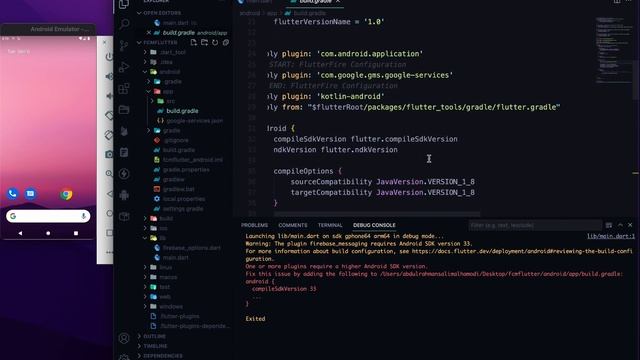Click the New File icon in the explorer header
Image resolution: width=640 pixels, height=360 pixels.
tap(193, 42)
